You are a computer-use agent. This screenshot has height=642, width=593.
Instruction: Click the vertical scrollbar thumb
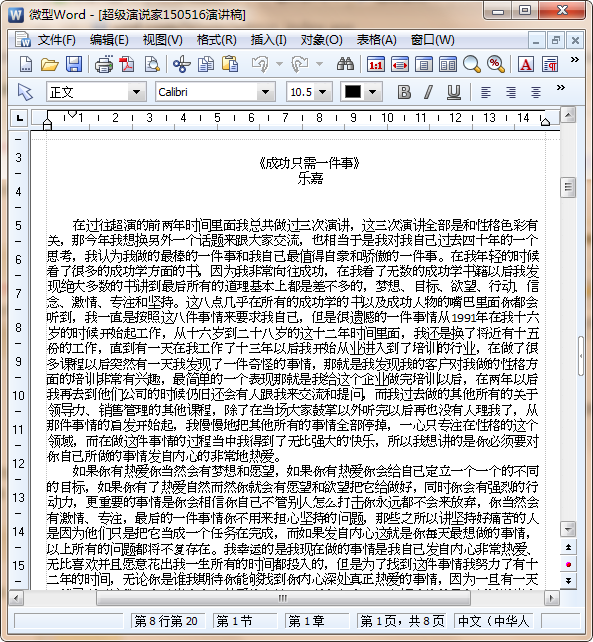[x=568, y=188]
